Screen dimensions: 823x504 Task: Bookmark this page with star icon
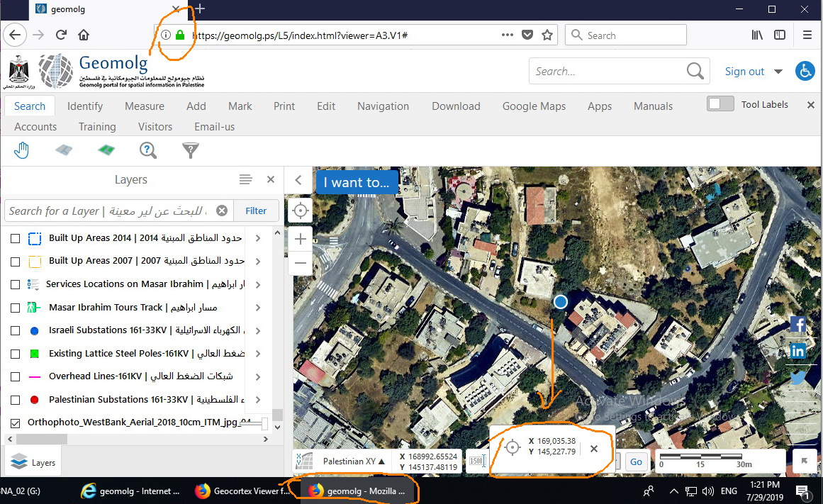click(x=547, y=35)
